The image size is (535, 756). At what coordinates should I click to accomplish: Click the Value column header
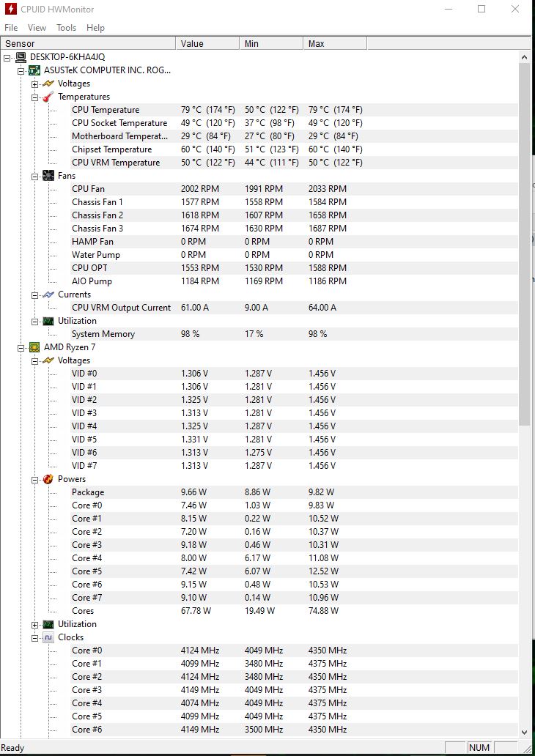(208, 43)
